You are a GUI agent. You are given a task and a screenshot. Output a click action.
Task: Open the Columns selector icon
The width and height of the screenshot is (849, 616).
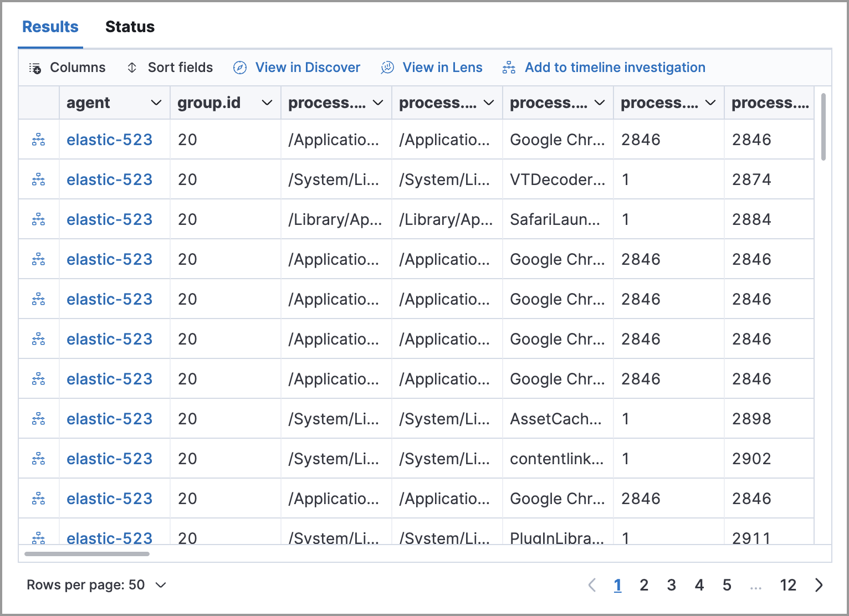pos(34,67)
